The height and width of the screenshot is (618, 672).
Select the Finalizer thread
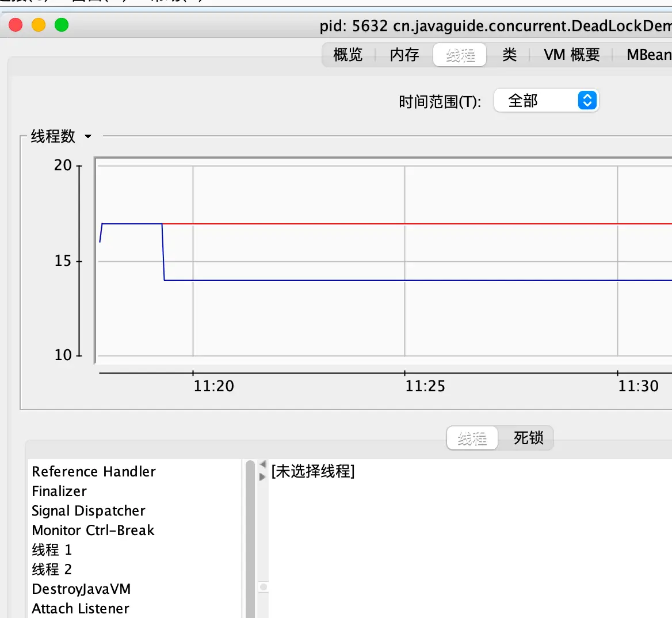pos(59,491)
